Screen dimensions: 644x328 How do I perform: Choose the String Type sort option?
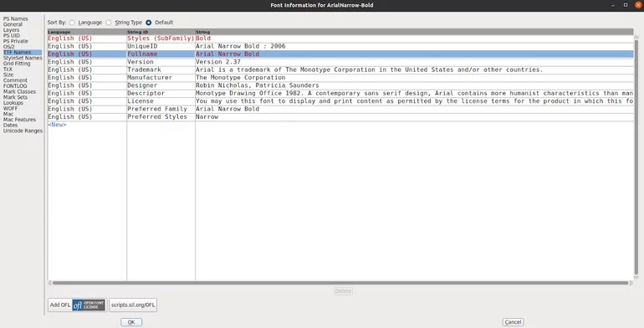pos(109,23)
